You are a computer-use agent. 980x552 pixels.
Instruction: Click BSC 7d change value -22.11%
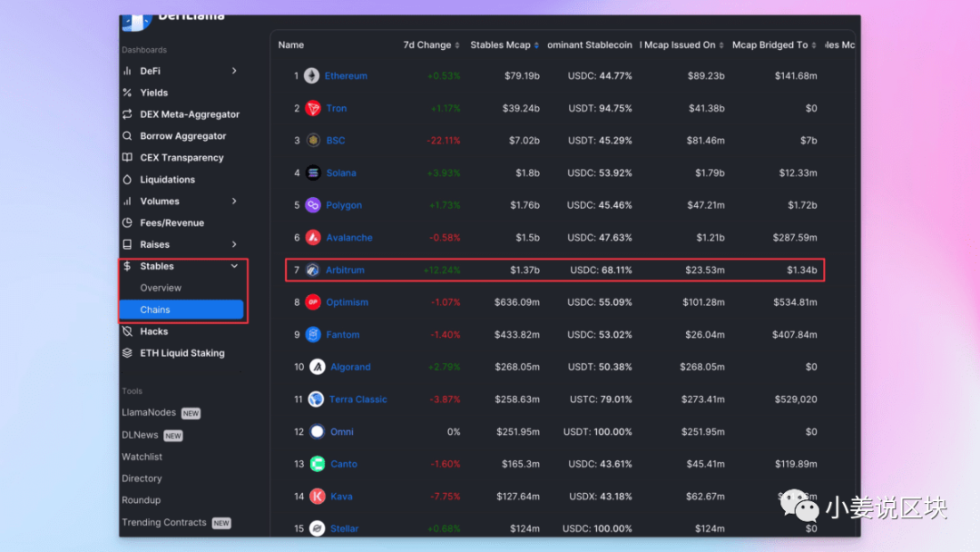[x=443, y=141]
